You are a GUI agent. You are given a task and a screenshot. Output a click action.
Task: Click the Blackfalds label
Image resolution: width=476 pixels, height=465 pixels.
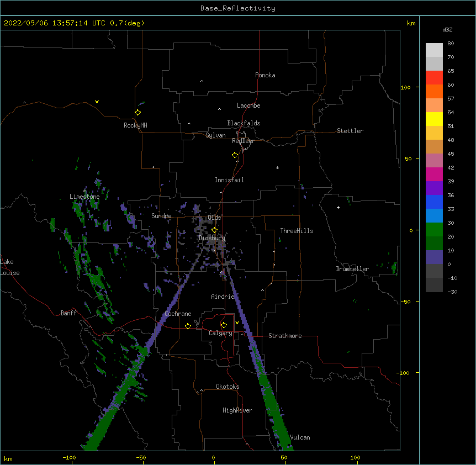(244, 123)
